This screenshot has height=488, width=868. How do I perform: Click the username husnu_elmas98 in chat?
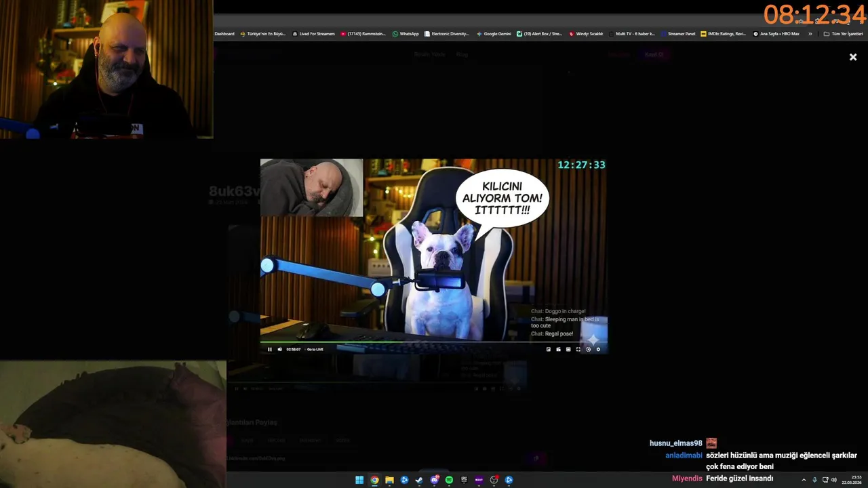[x=675, y=443]
